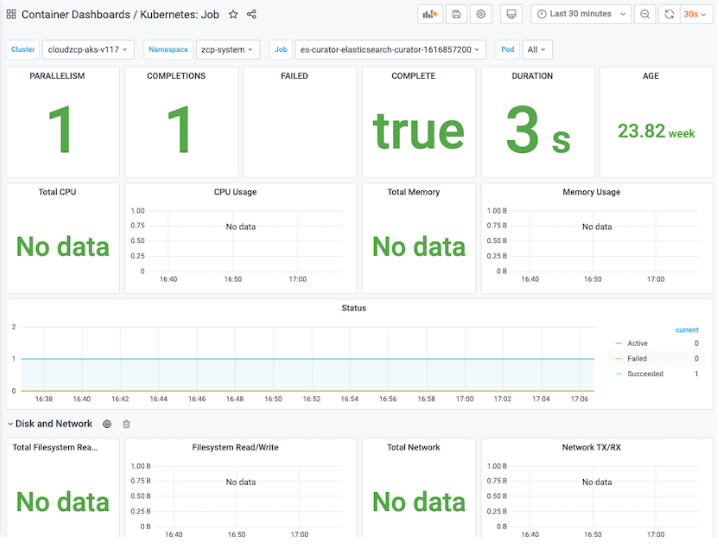Viewport: 719px width, 547px height.
Task: Click the Namespace variable label
Action: tap(168, 50)
